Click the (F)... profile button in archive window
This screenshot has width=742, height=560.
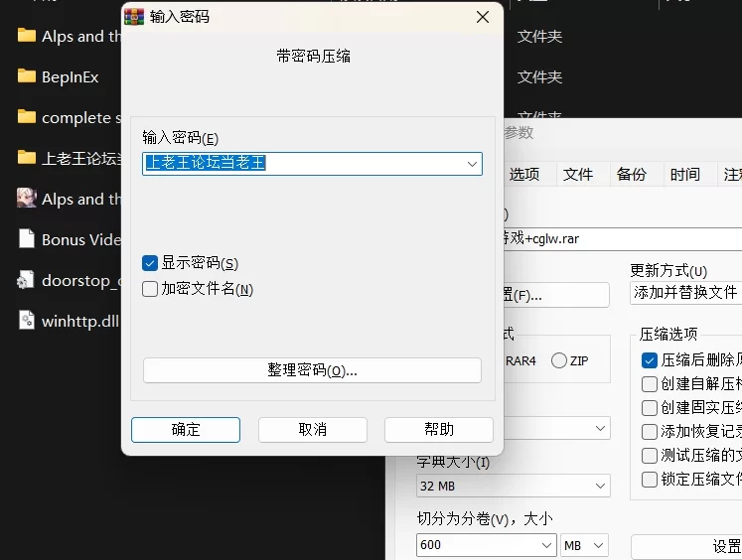[556, 295]
